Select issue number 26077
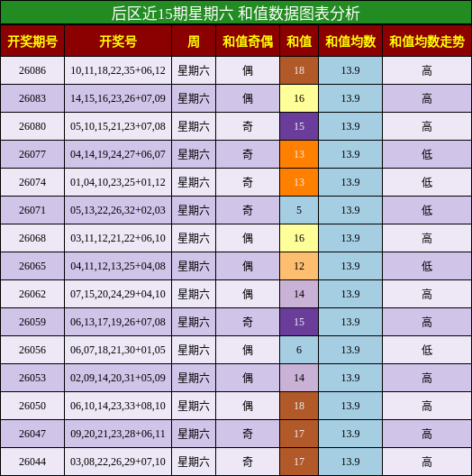This screenshot has width=472, height=476. (x=32, y=154)
